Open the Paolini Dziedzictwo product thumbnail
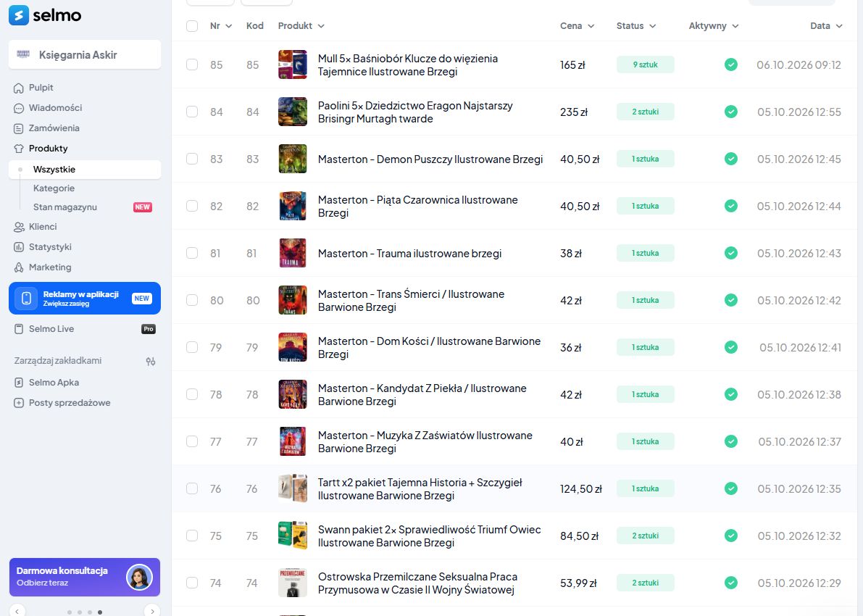This screenshot has height=616, width=863. point(292,112)
